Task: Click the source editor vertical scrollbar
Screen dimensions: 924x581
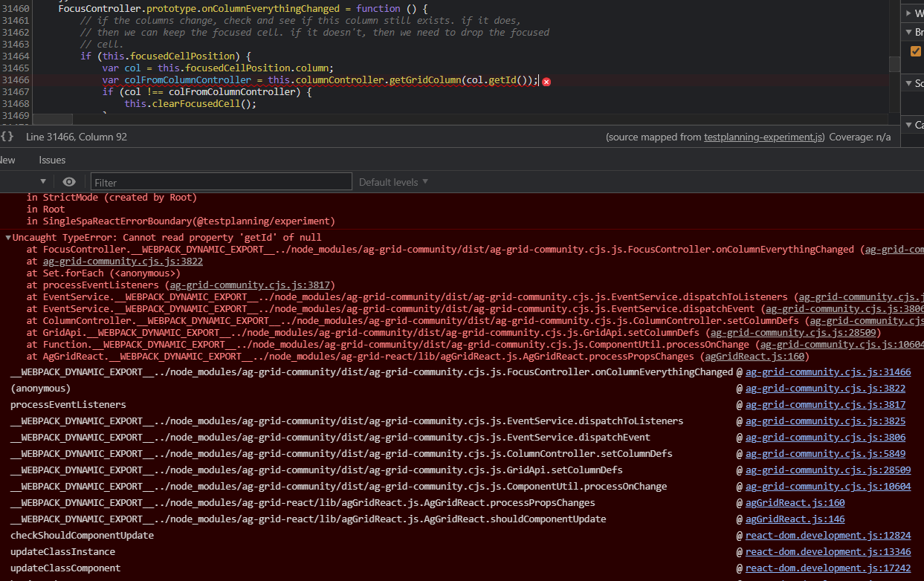Action: point(896,63)
